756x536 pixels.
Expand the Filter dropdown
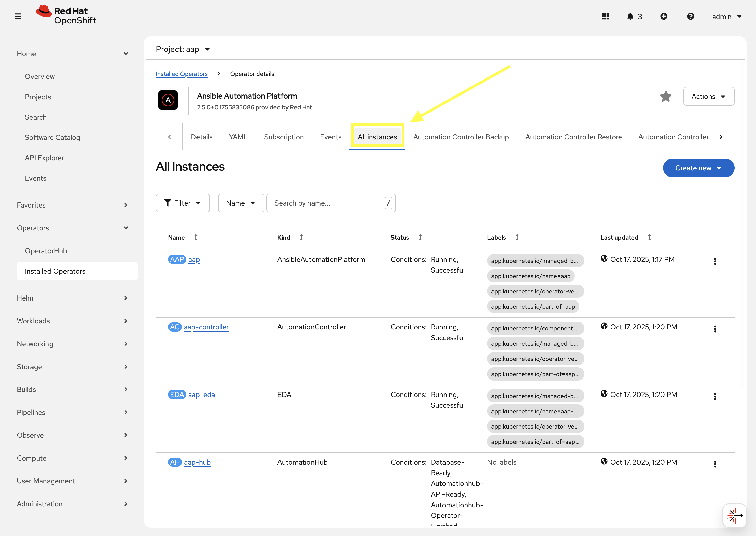(183, 203)
